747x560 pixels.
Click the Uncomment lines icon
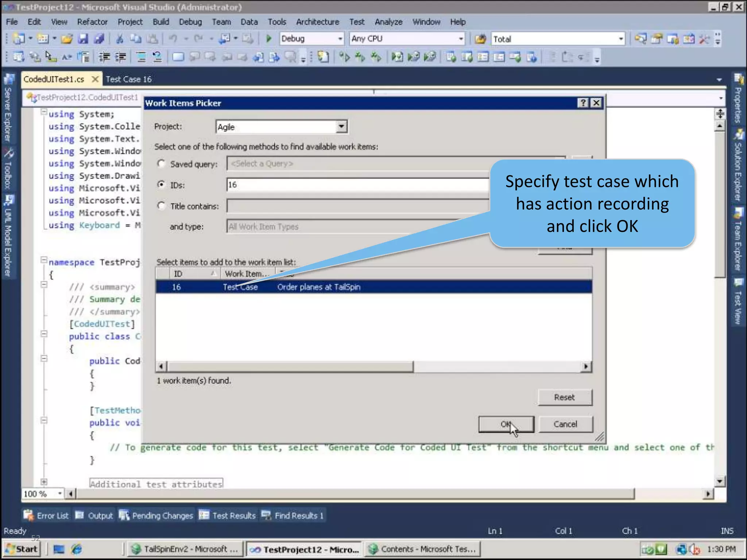pyautogui.click(x=157, y=57)
